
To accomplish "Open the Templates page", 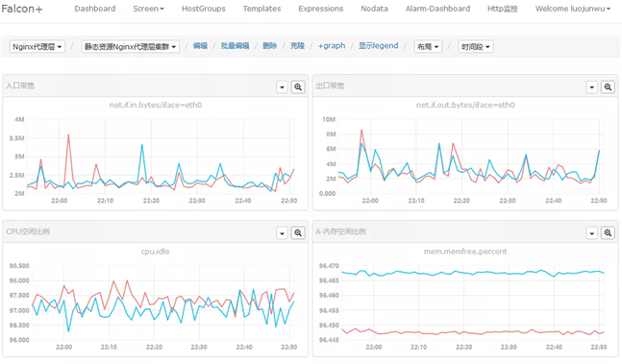I will pos(261,9).
